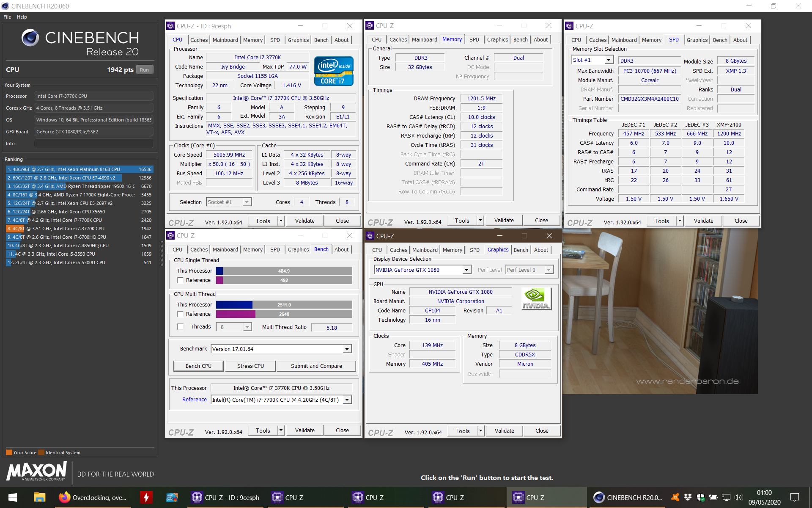Click the CPU-Z icon in the 'ID : 9cesph' title bar
This screenshot has width=812, height=508.
point(170,26)
